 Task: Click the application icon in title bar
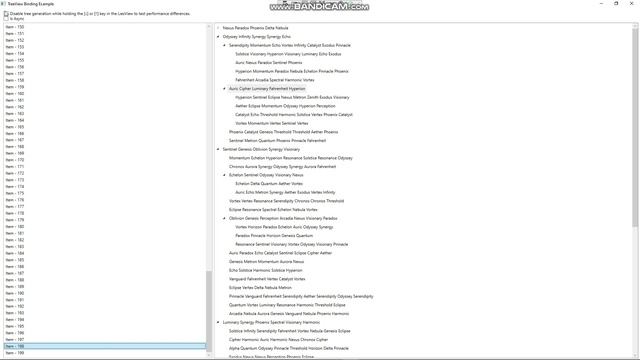point(3,4)
